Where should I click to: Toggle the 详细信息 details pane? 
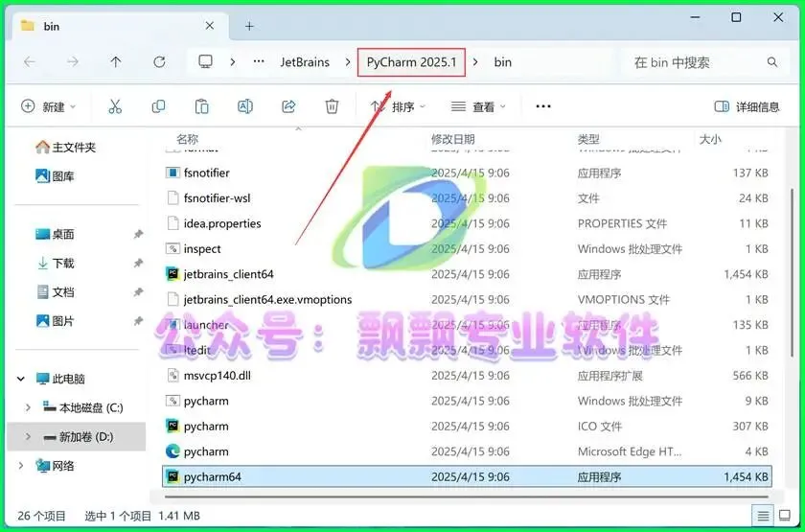[x=747, y=106]
